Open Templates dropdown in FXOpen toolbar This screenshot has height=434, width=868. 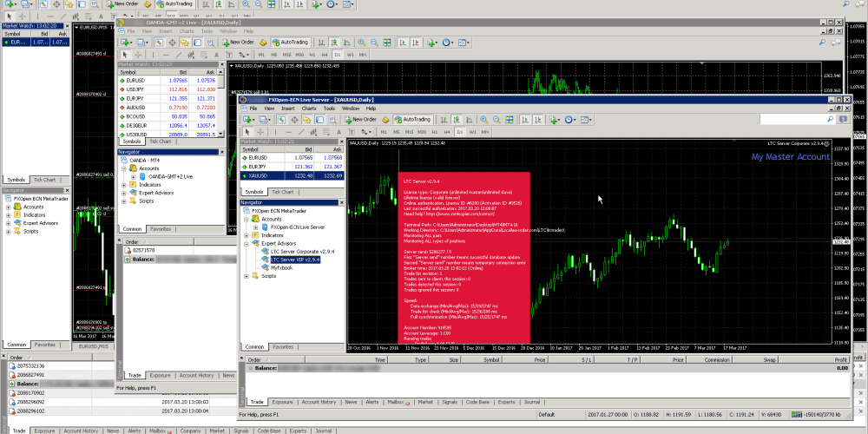click(586, 120)
